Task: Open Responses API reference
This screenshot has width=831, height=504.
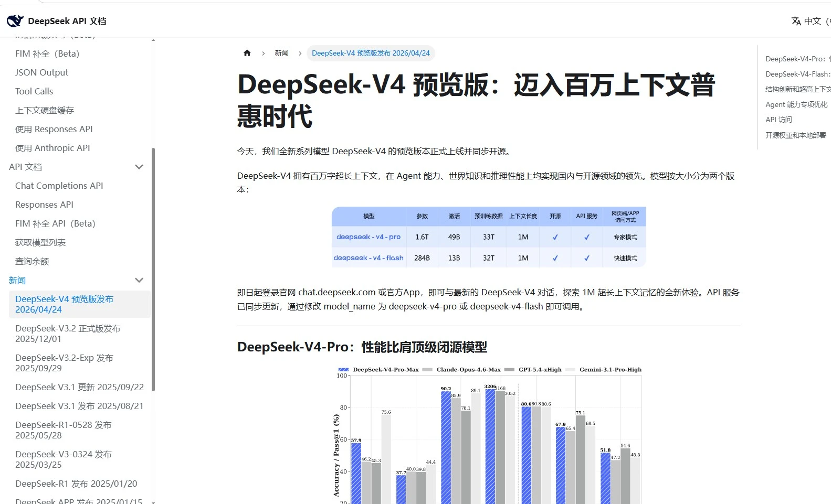Action: [45, 205]
